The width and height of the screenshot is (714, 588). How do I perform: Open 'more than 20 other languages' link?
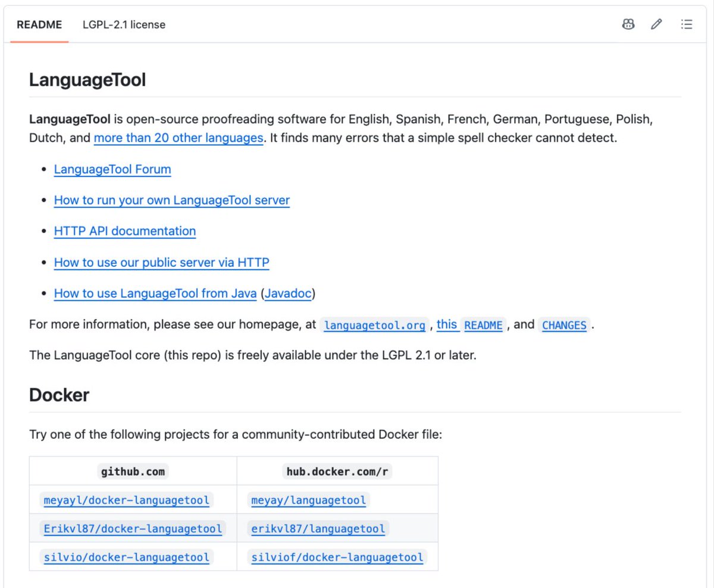178,138
